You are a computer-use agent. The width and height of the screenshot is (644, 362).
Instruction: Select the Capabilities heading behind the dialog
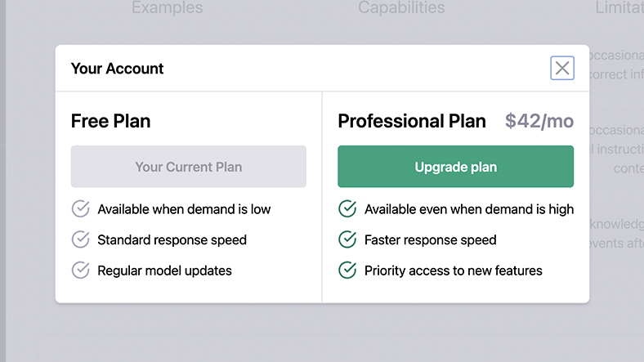[x=401, y=8]
